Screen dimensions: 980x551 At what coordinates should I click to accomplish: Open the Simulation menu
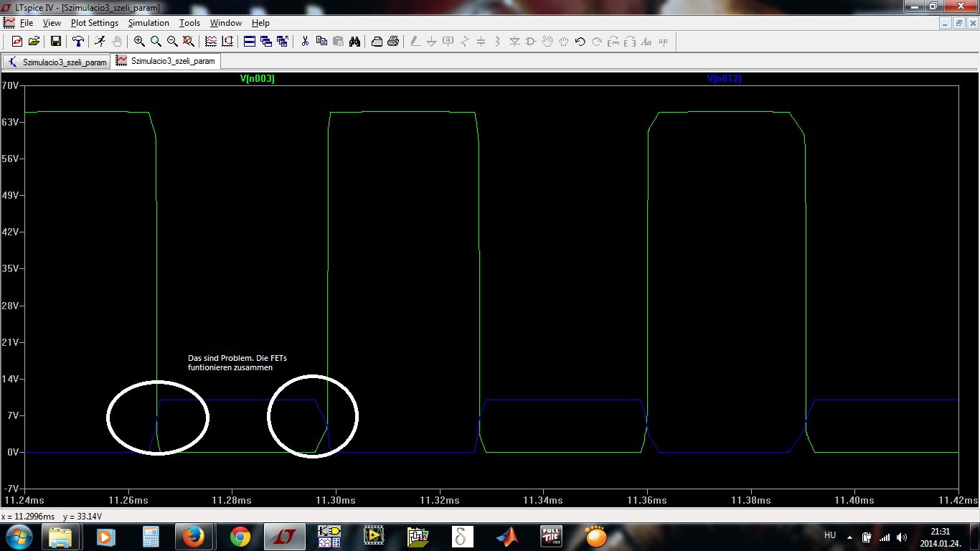pos(149,23)
